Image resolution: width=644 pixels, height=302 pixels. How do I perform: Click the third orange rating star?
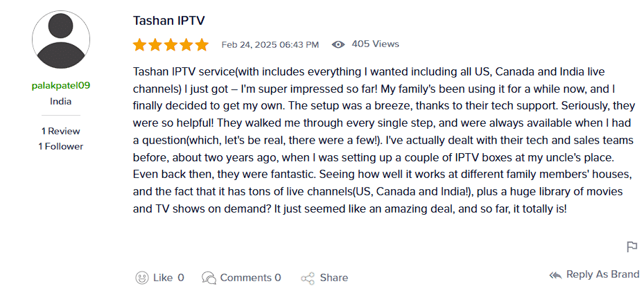171,45
